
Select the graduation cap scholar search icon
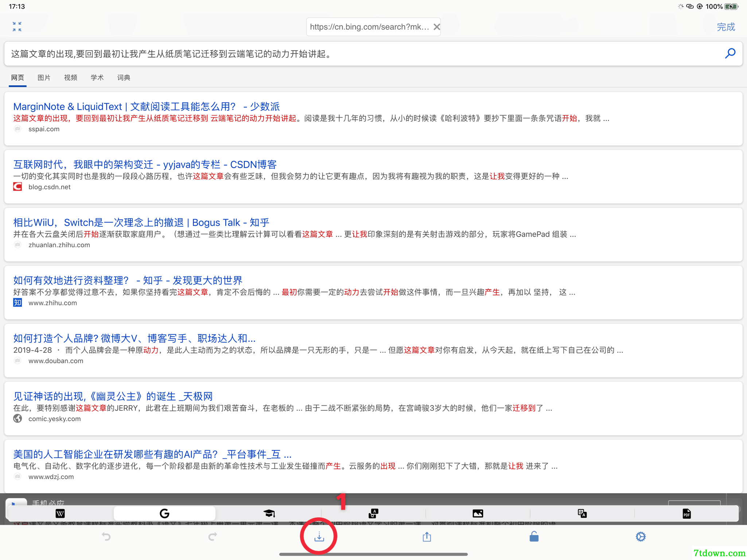tap(269, 514)
